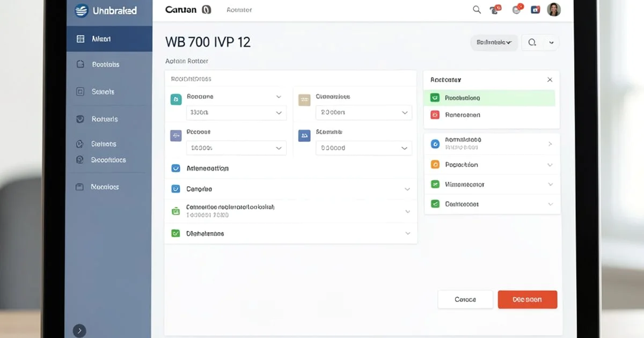
Task: Open the user profile avatar
Action: point(553,10)
